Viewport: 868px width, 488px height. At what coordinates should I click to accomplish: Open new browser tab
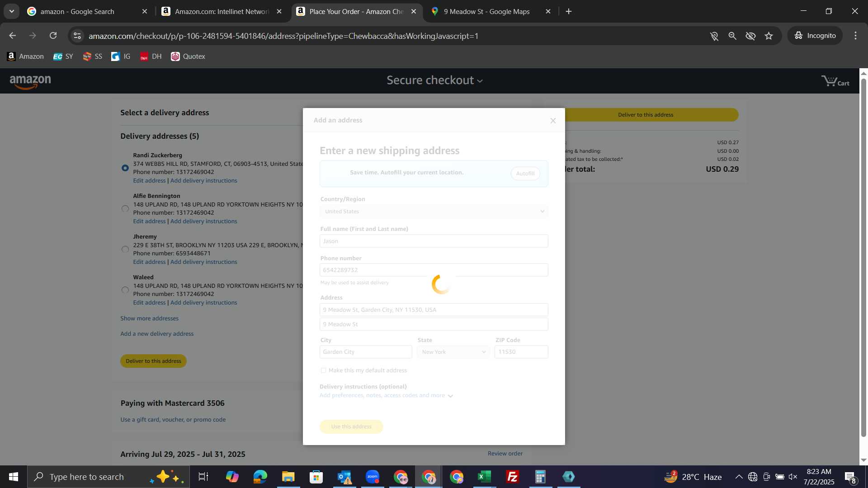[x=569, y=11]
